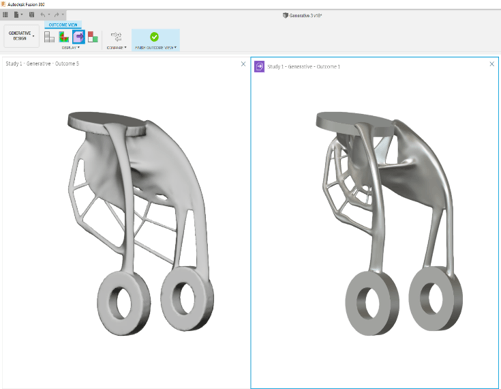
Task: Click the Compare arrows icon
Action: [116, 37]
